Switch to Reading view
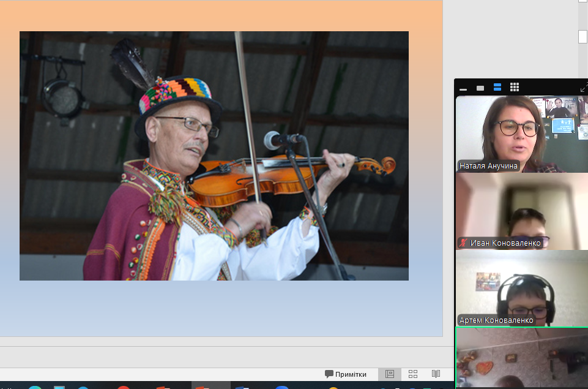588x389 pixels. pos(436,374)
